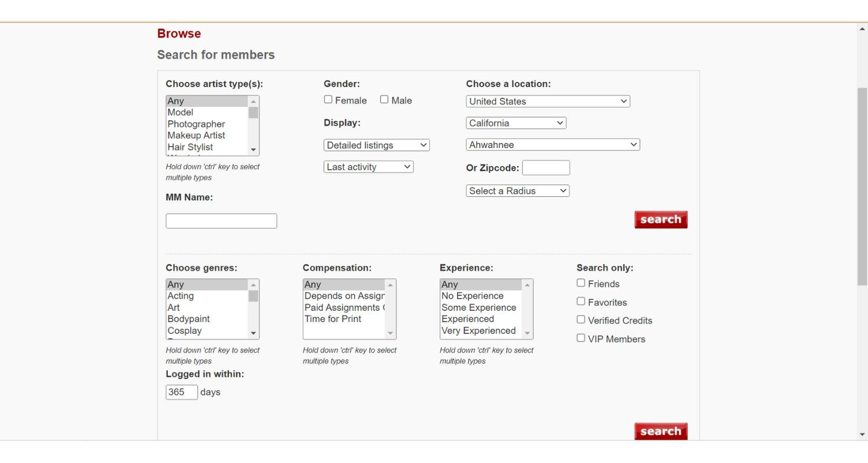Viewport: 868px width, 463px height.
Task: Select Very Experienced option
Action: (x=481, y=330)
